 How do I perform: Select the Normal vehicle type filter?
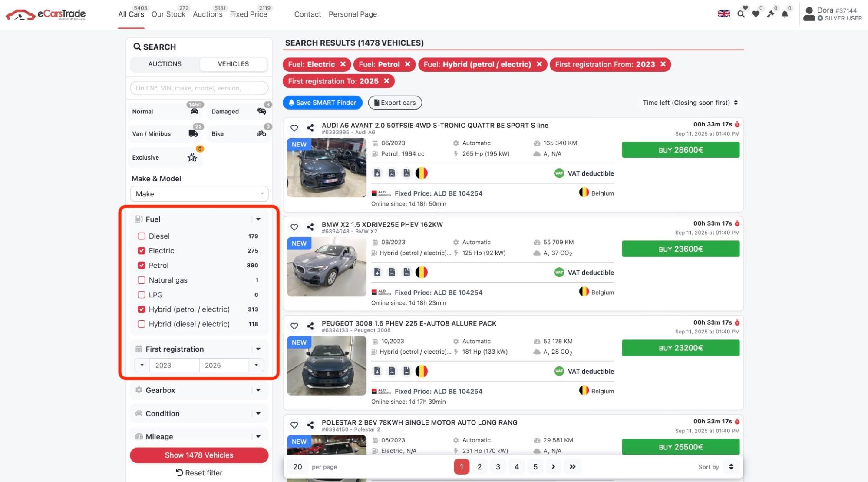(165, 111)
